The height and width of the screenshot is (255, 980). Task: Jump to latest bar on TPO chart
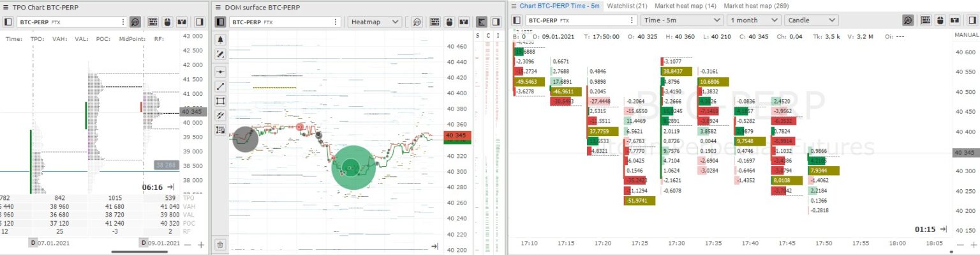coord(170,187)
